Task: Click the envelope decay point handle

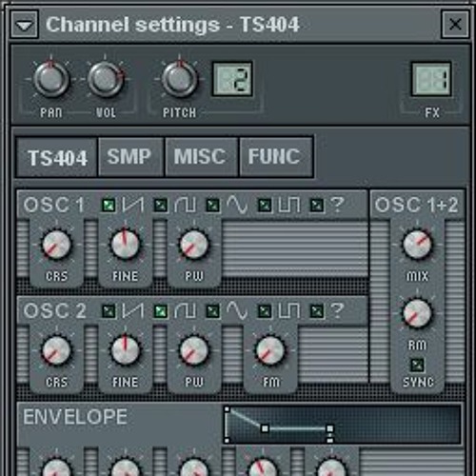Action: (x=265, y=428)
